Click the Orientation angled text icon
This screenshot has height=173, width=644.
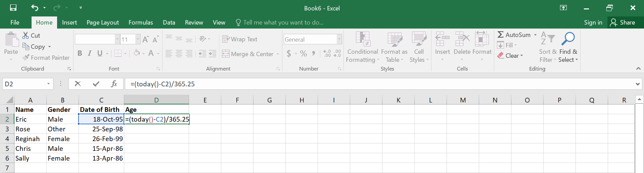point(202,39)
